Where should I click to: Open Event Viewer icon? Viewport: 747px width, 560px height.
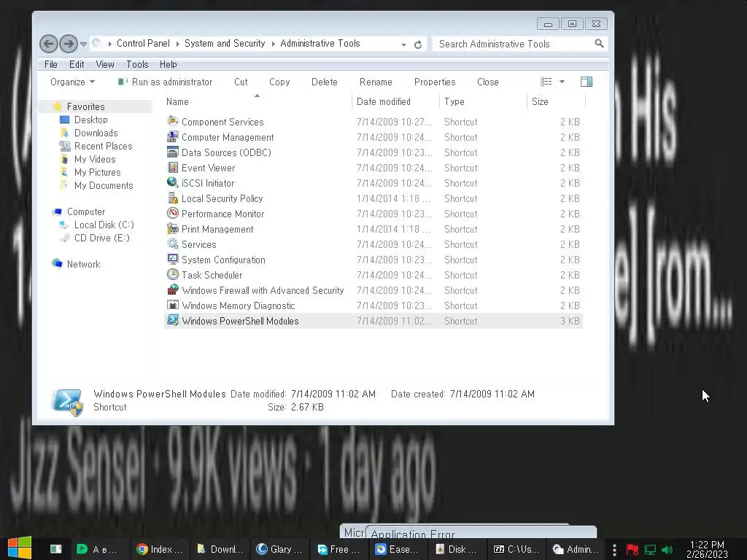(x=172, y=168)
